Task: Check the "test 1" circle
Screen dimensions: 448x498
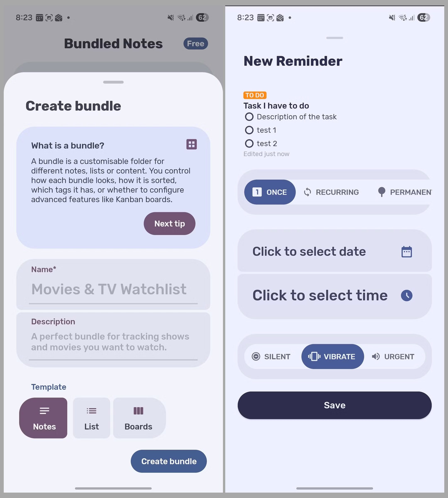Action: pos(249,130)
